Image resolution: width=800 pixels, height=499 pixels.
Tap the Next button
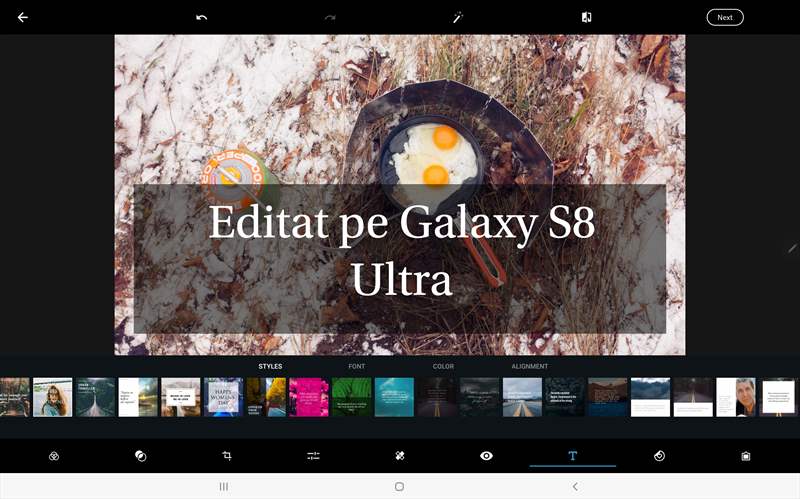(725, 17)
